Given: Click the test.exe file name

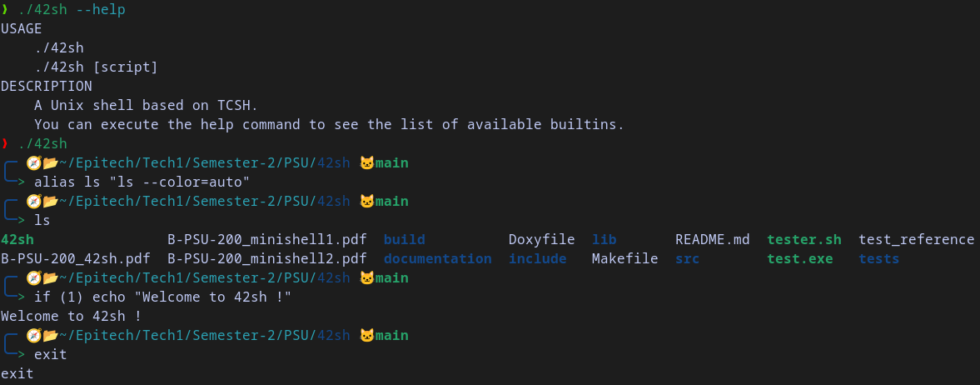Looking at the screenshot, I should [800, 258].
